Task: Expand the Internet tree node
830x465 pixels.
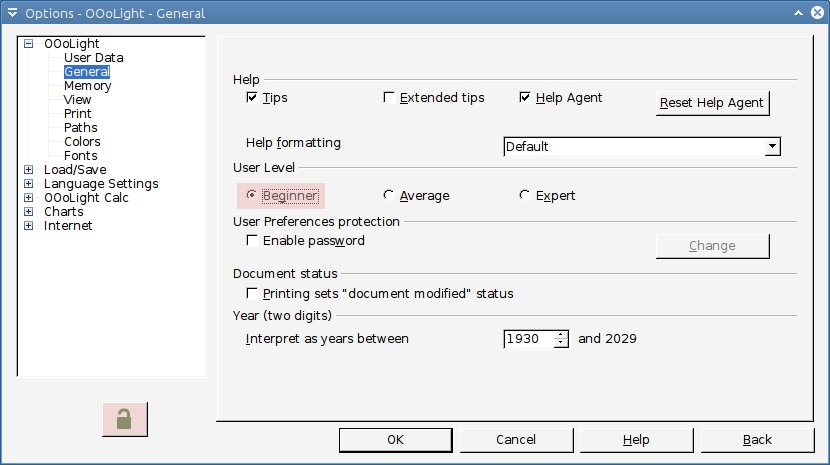Action: pos(29,226)
